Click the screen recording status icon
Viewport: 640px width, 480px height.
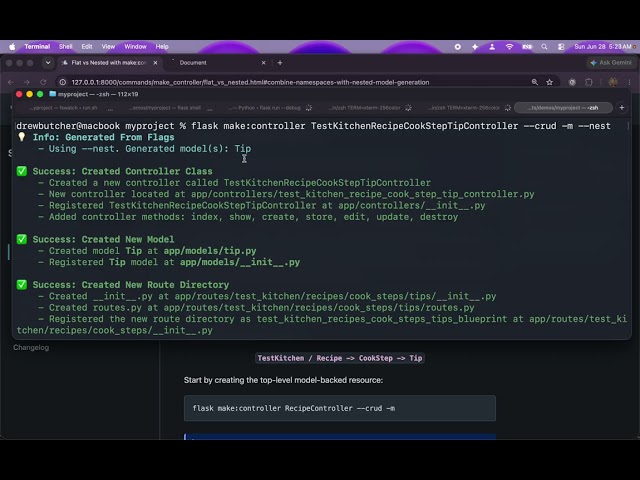click(x=458, y=47)
